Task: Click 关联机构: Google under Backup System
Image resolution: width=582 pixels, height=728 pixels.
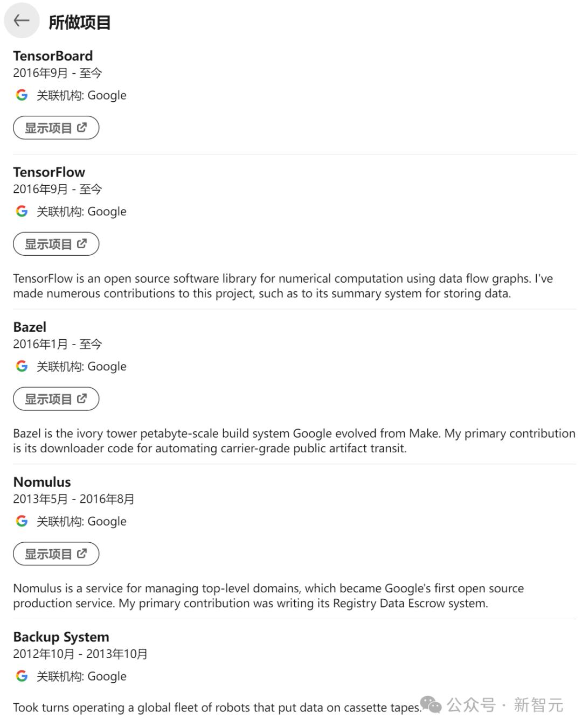Action: [x=81, y=676]
